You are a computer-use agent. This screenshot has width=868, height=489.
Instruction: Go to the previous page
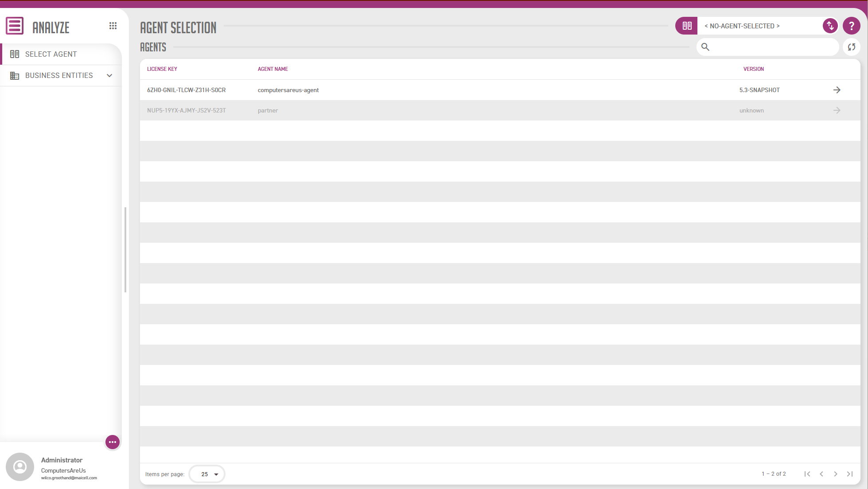click(x=821, y=474)
